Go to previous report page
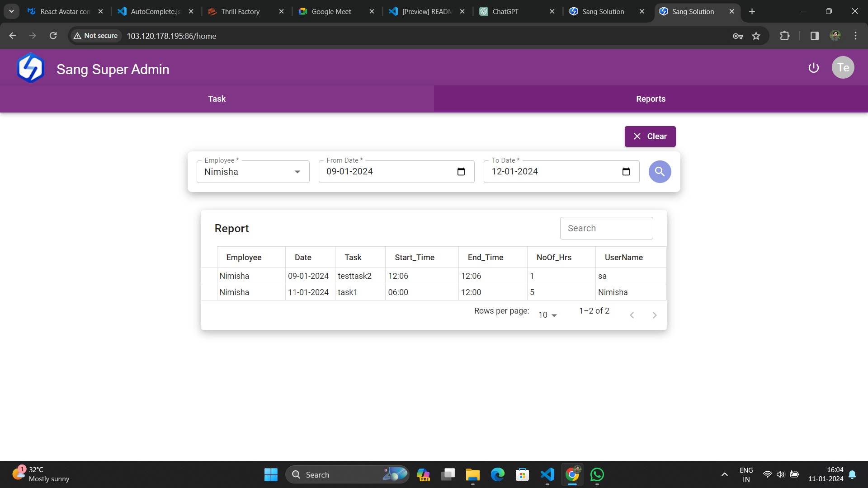The image size is (868, 488). (x=632, y=315)
